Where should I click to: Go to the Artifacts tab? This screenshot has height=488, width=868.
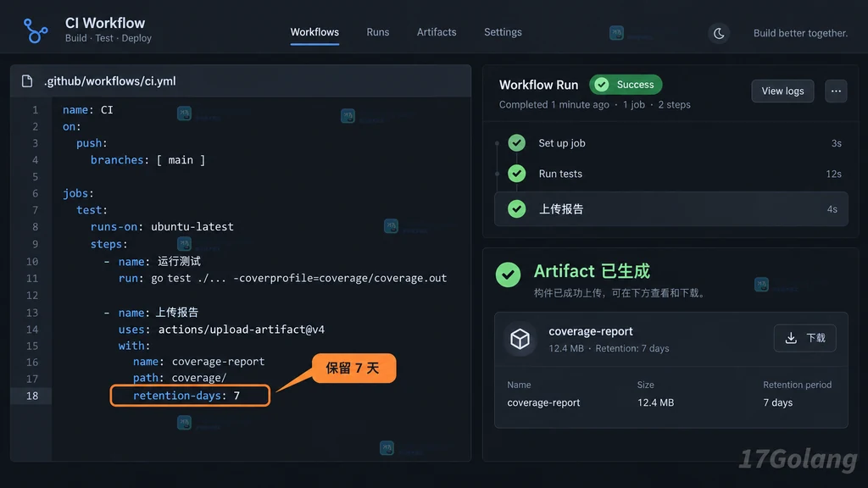click(437, 32)
